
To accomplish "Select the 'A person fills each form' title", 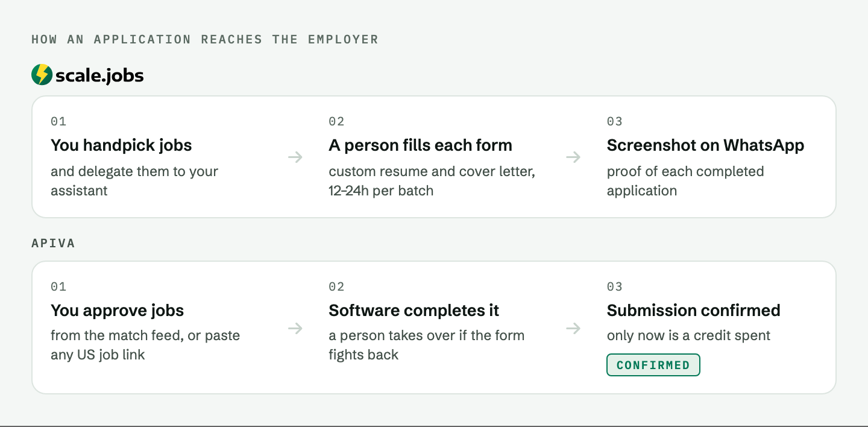I will (420, 145).
